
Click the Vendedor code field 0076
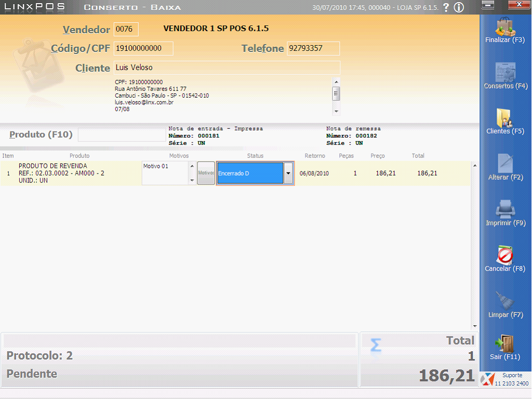coord(126,29)
